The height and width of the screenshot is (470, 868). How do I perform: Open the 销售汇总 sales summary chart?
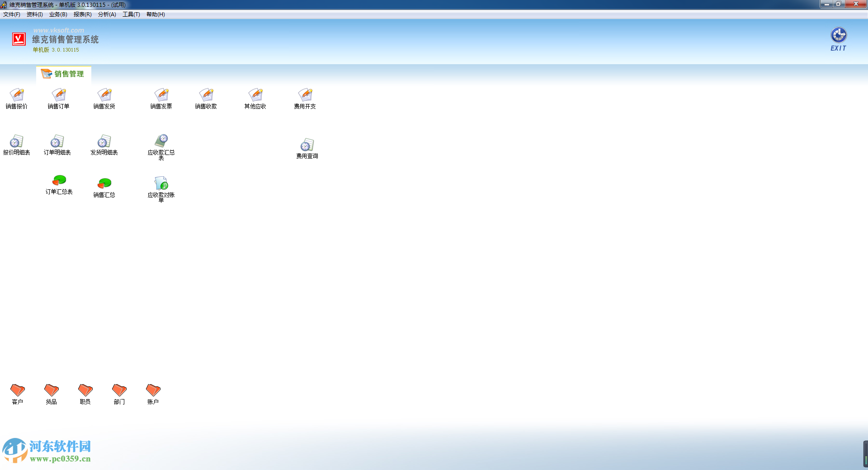click(x=104, y=188)
